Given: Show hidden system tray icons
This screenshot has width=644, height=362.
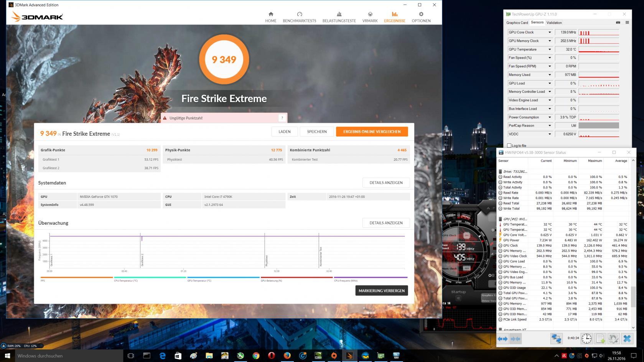Looking at the screenshot, I should point(557,355).
